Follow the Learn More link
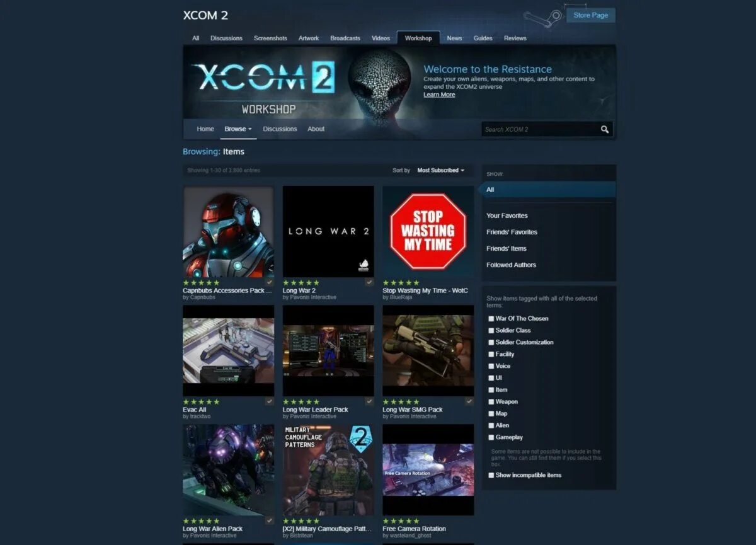The width and height of the screenshot is (756, 545). [x=439, y=95]
